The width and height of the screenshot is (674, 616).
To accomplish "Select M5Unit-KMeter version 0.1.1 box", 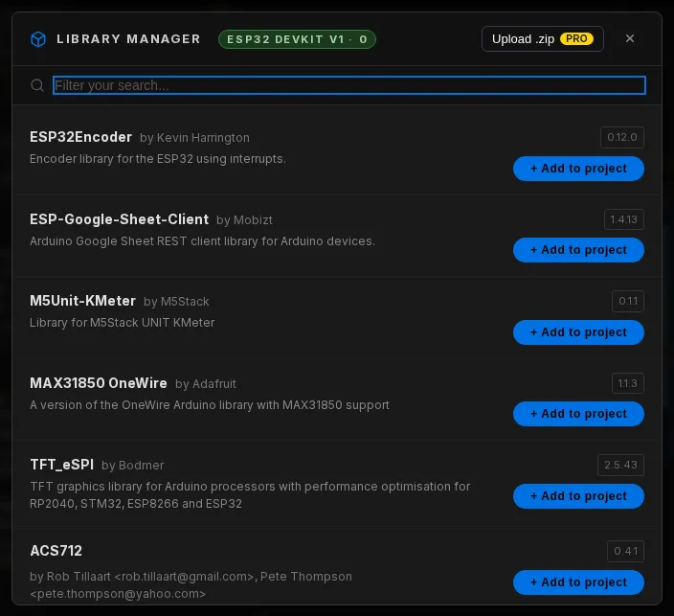I will 628,301.
